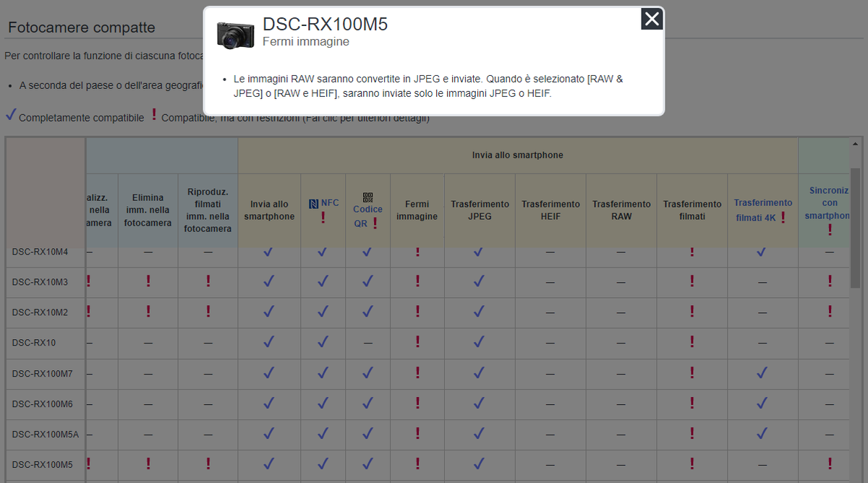Viewport: 868px width, 483px height.
Task: Click Fermi immagine restriction mark for DSC-RX10M4
Action: coord(417,252)
